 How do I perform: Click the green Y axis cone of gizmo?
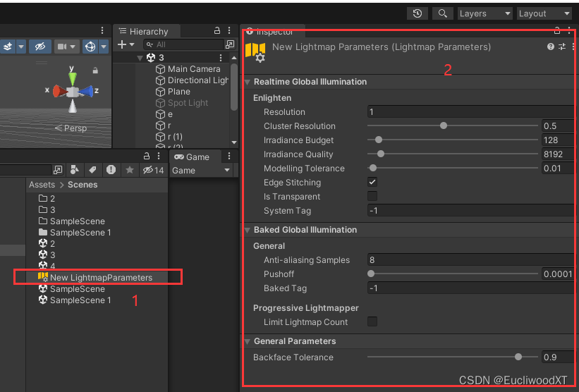(73, 78)
